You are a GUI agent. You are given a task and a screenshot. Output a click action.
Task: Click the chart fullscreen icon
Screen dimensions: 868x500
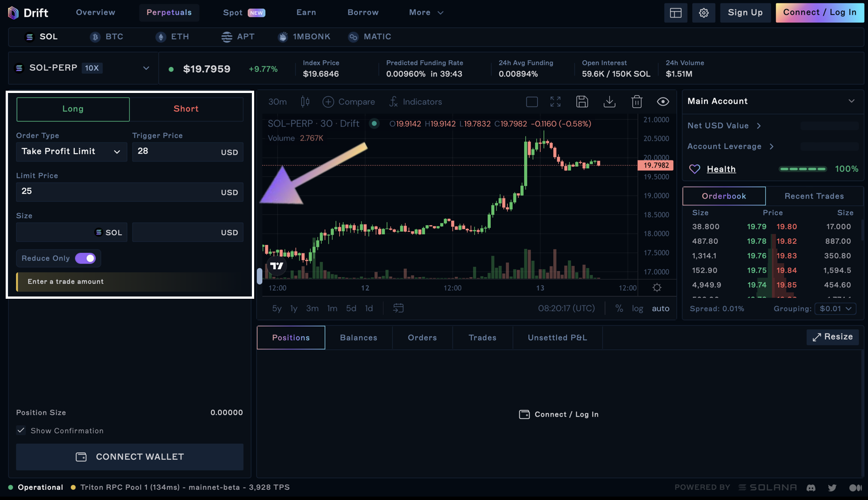(x=555, y=101)
